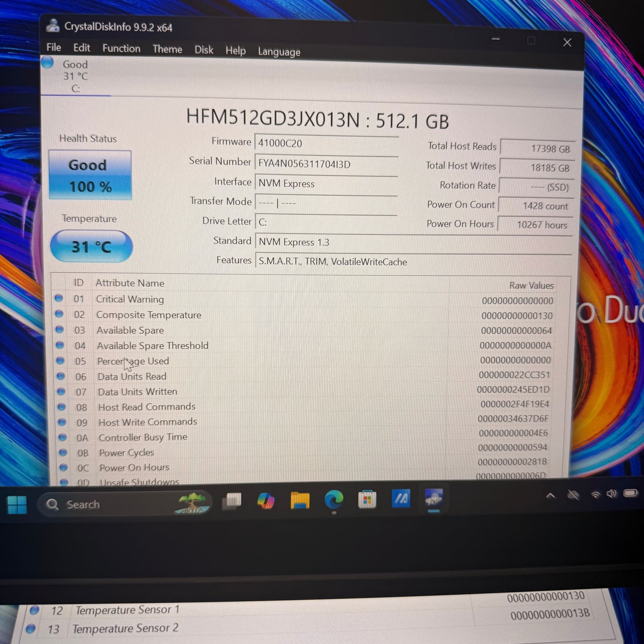Launch Copilot from the taskbar
This screenshot has width=644, height=644.
pyautogui.click(x=266, y=500)
